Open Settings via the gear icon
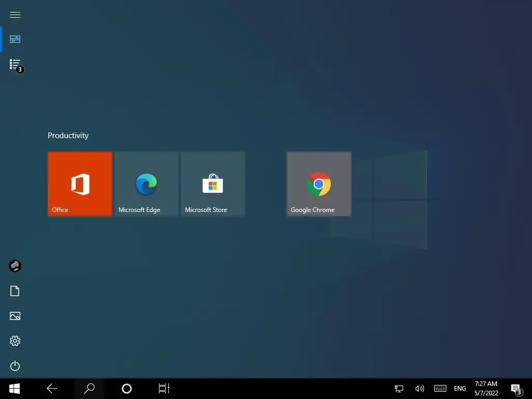Image resolution: width=532 pixels, height=399 pixels. coord(15,341)
